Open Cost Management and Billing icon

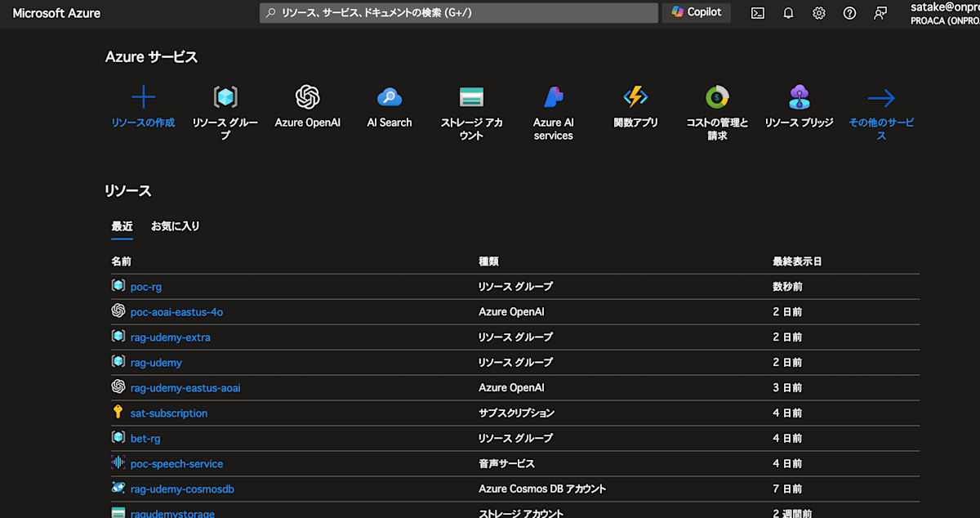717,97
